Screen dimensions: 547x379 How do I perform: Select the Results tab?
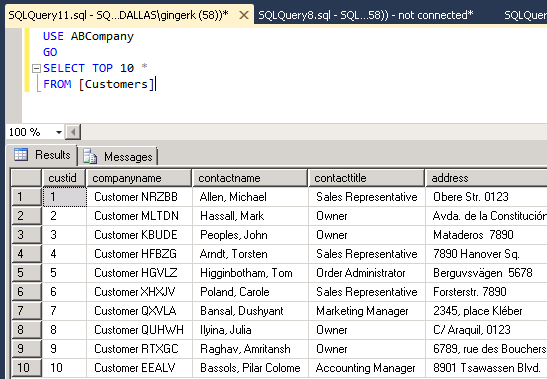point(42,155)
